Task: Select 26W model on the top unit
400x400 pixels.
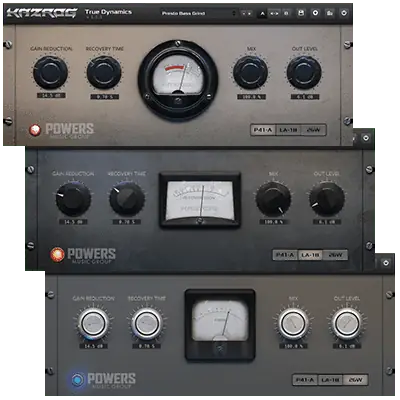Action: tap(313, 130)
